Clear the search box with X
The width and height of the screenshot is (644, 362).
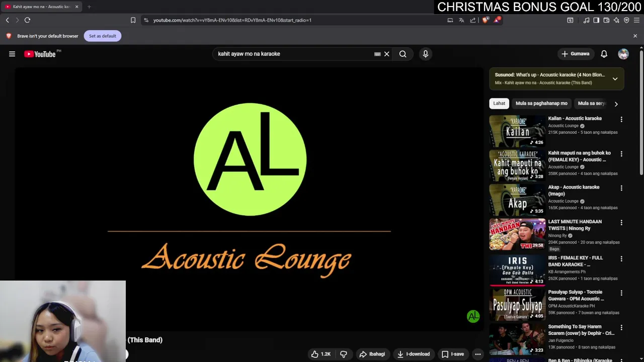tap(387, 54)
